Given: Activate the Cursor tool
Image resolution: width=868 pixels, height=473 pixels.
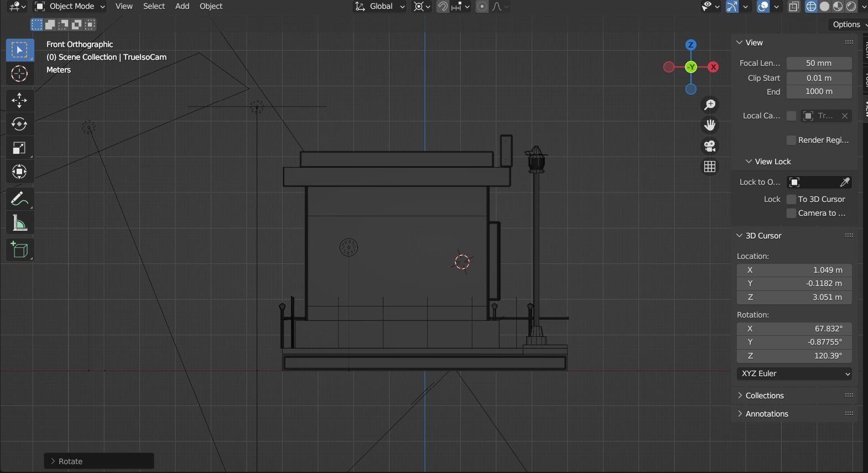Looking at the screenshot, I should [x=19, y=74].
